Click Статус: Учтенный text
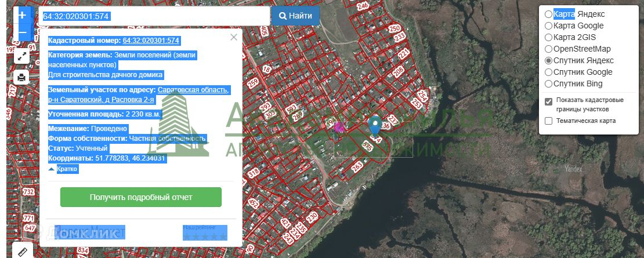644x258 pixels. (78, 148)
